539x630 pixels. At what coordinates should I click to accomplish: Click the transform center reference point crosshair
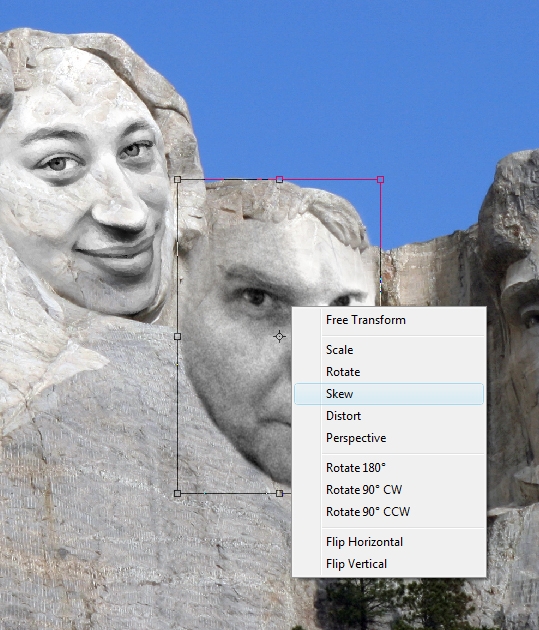click(x=280, y=336)
